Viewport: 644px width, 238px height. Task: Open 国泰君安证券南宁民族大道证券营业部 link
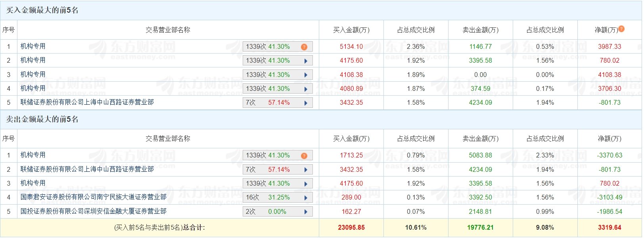94,197
